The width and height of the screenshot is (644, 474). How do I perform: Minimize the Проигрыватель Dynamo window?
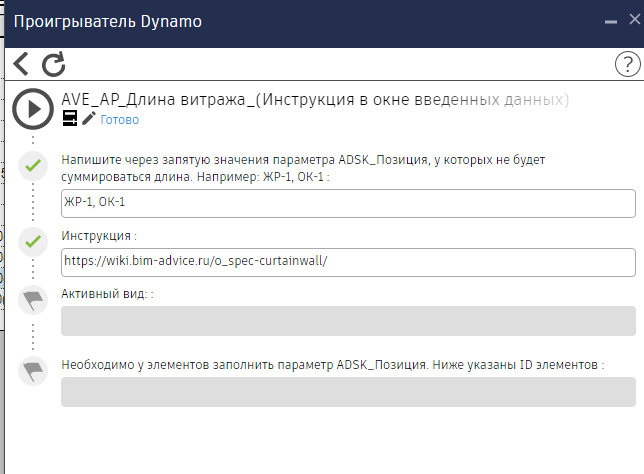pos(611,21)
